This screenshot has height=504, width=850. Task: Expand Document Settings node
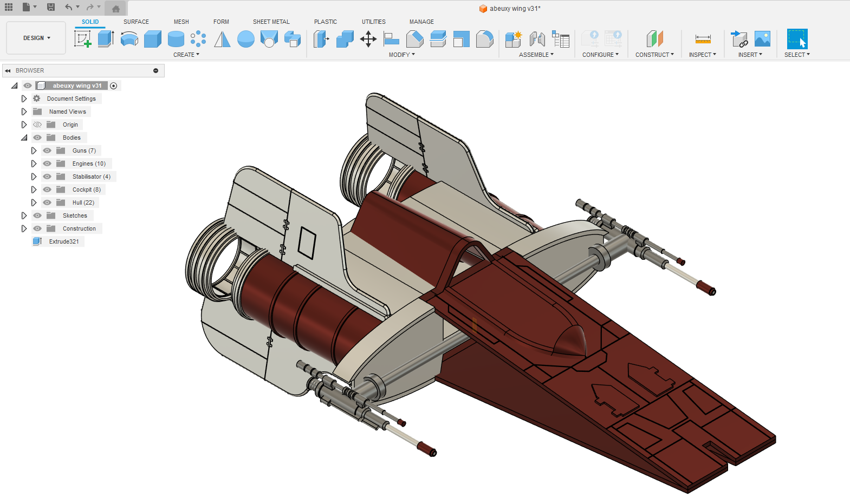(24, 99)
